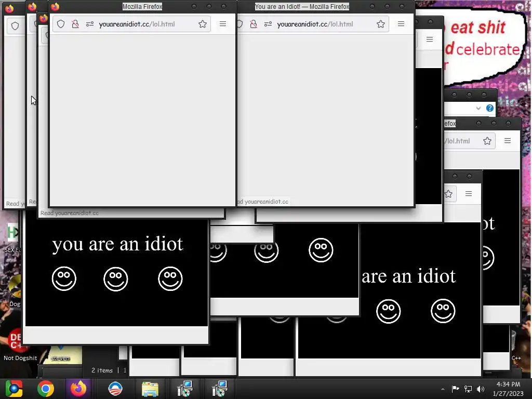Show hidden tray icons arrow

point(443,389)
